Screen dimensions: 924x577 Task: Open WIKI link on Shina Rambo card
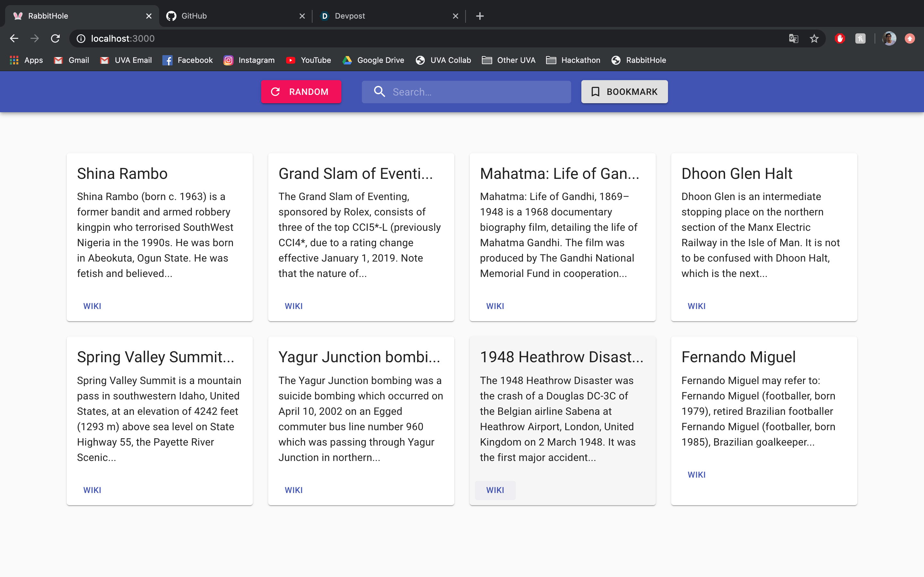92,306
